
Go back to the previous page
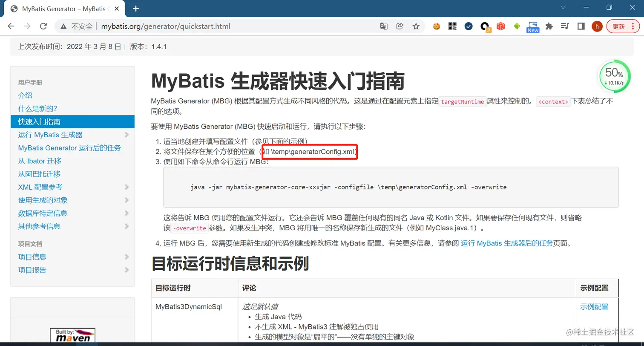(x=11, y=26)
